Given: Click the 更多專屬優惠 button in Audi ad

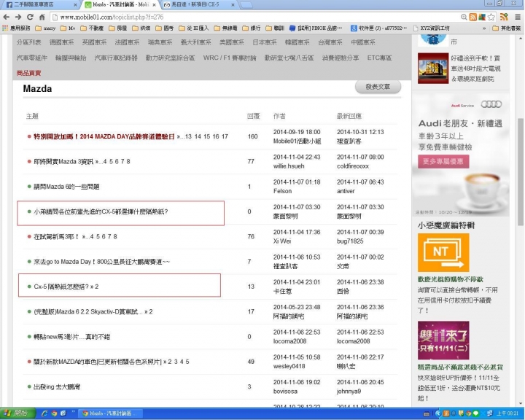Looking at the screenshot, I should click(443, 161).
